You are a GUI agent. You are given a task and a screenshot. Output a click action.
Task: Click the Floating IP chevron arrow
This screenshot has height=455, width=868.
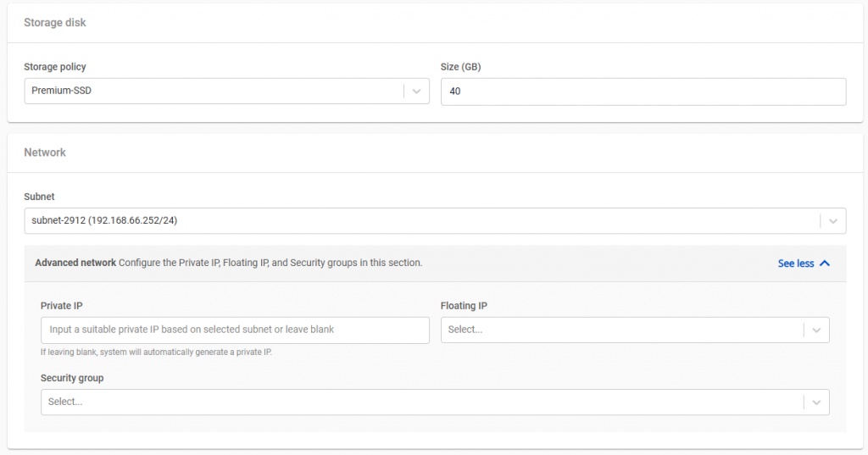click(816, 330)
